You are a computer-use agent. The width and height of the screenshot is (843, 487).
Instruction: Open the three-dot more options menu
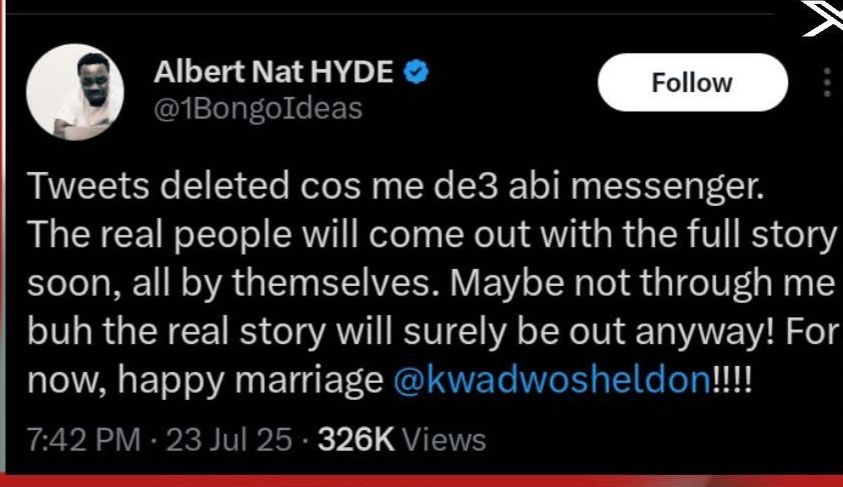coord(826,83)
